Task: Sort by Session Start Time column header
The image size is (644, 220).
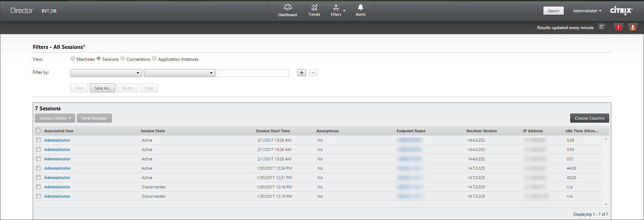Action: tap(273, 131)
